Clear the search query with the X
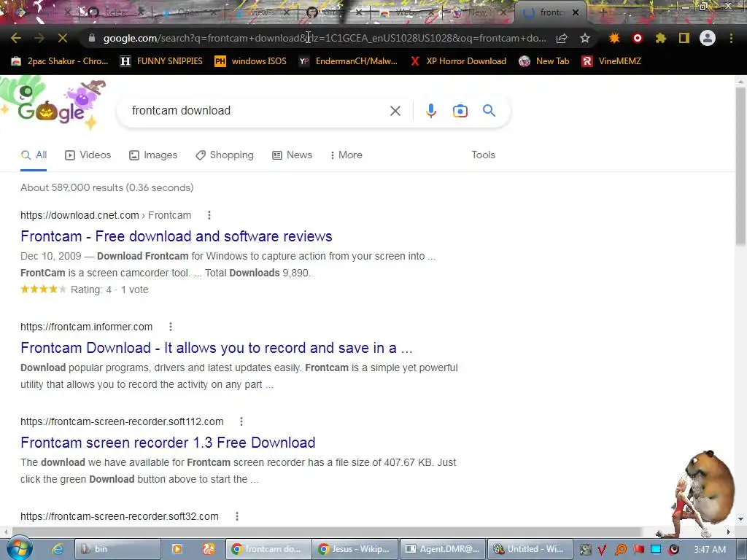The image size is (747, 560). pos(395,111)
